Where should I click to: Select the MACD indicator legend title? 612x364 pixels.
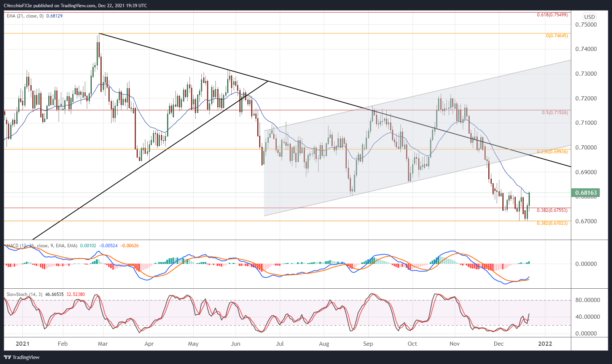pos(42,246)
